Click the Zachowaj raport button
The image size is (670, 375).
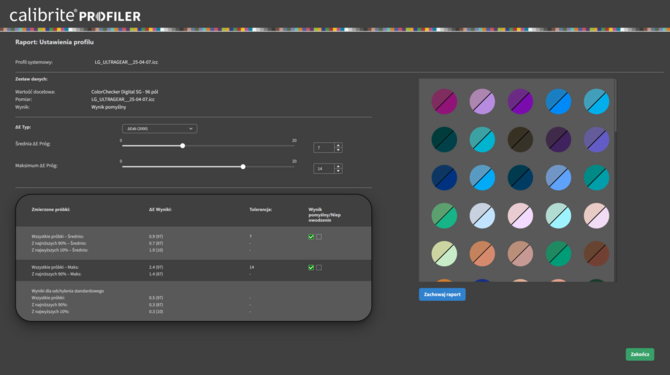pos(442,294)
